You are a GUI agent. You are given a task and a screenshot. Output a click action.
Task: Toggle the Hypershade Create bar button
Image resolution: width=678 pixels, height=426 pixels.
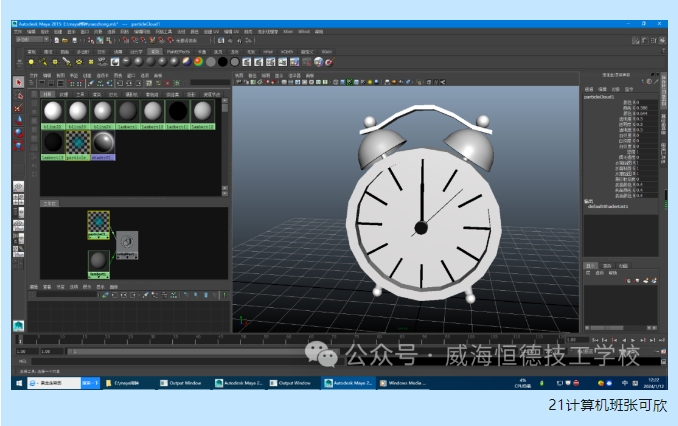32,83
